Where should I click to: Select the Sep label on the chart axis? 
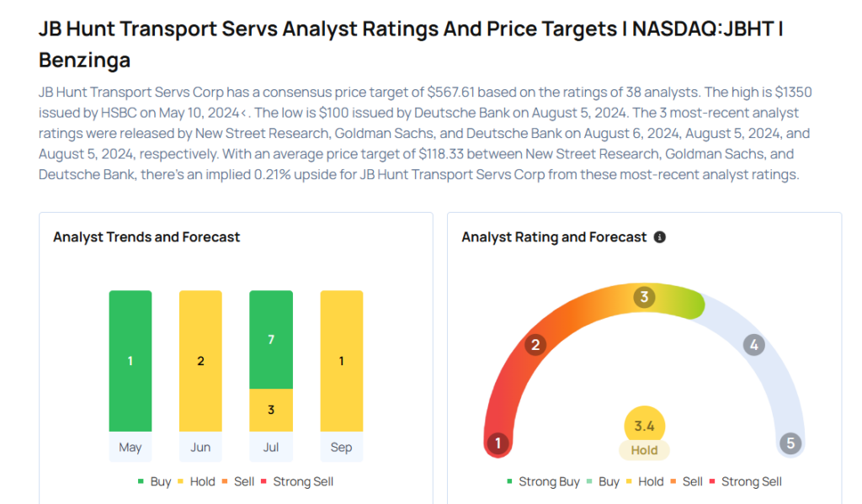click(x=341, y=447)
